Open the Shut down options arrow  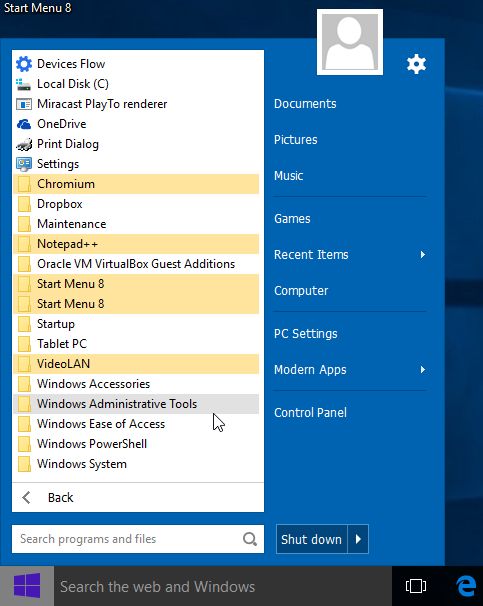pos(358,539)
